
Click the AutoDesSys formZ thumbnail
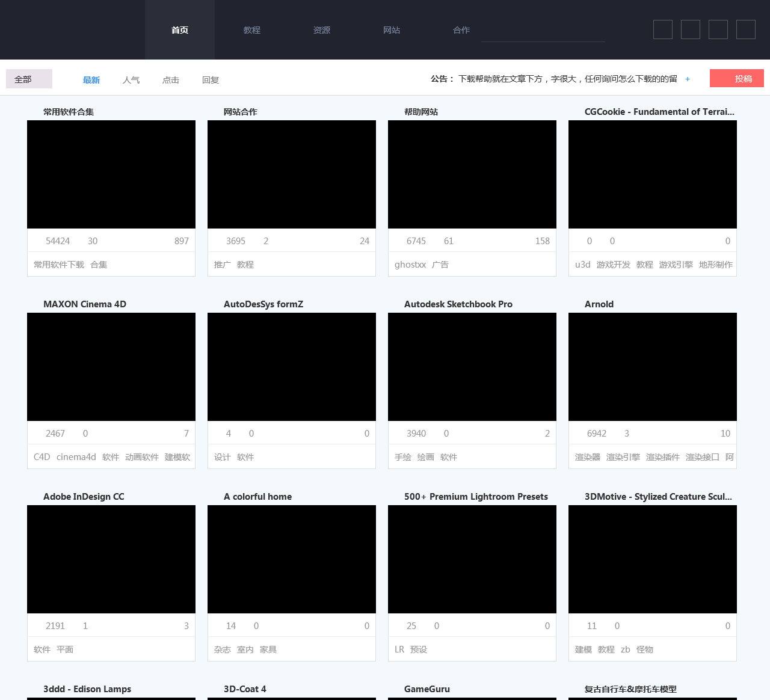click(292, 367)
